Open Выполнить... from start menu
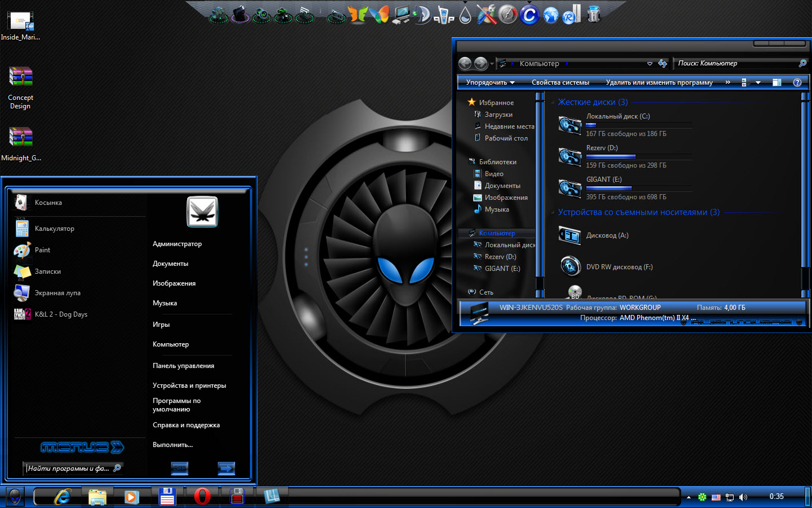The height and width of the screenshot is (508, 812). click(x=173, y=445)
